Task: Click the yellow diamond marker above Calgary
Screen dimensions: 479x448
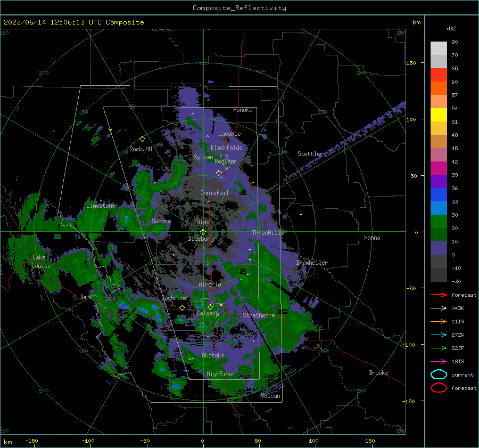Action: (210, 307)
